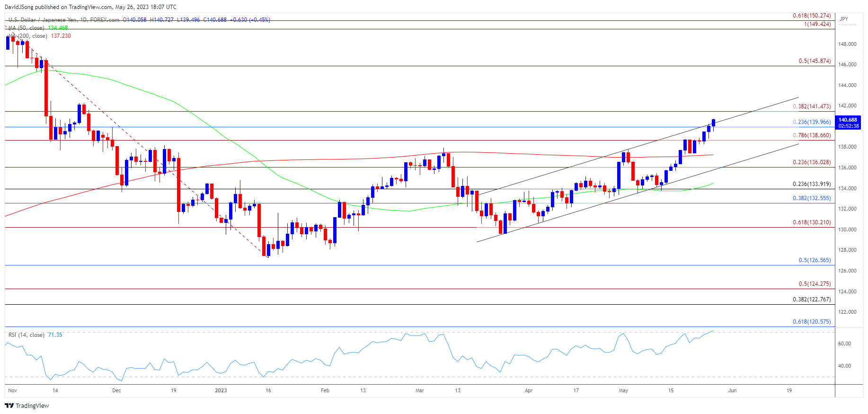Select the 0.618(120.575) Fibonacci label

point(812,322)
